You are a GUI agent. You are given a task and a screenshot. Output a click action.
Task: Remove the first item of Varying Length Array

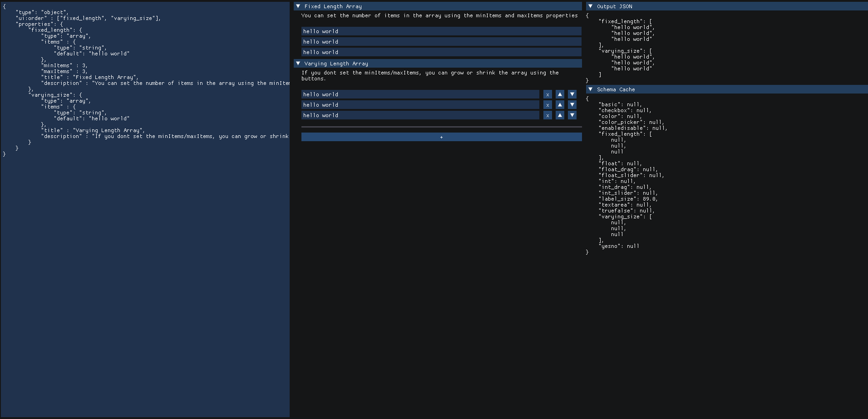click(547, 94)
